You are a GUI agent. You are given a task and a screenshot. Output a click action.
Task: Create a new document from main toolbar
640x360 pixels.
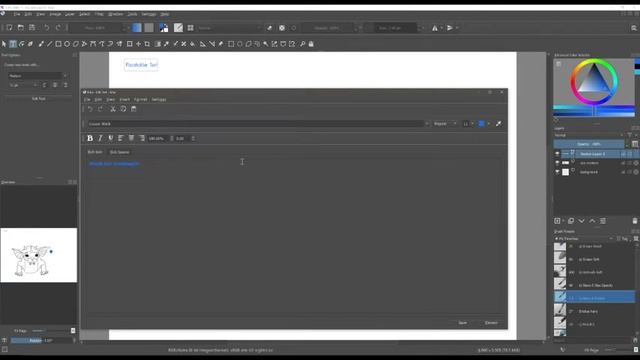click(x=9, y=28)
